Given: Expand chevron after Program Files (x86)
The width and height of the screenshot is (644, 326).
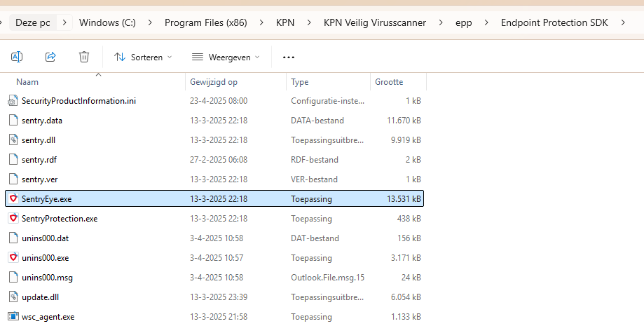Looking at the screenshot, I should pos(261,22).
